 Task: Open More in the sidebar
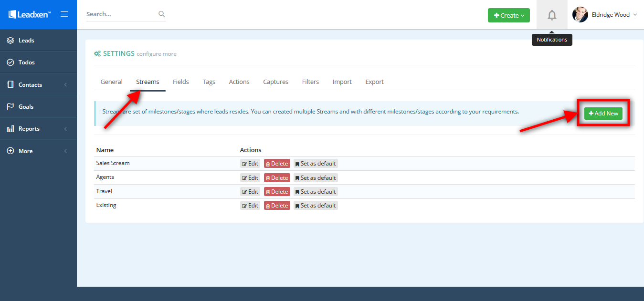pyautogui.click(x=38, y=151)
